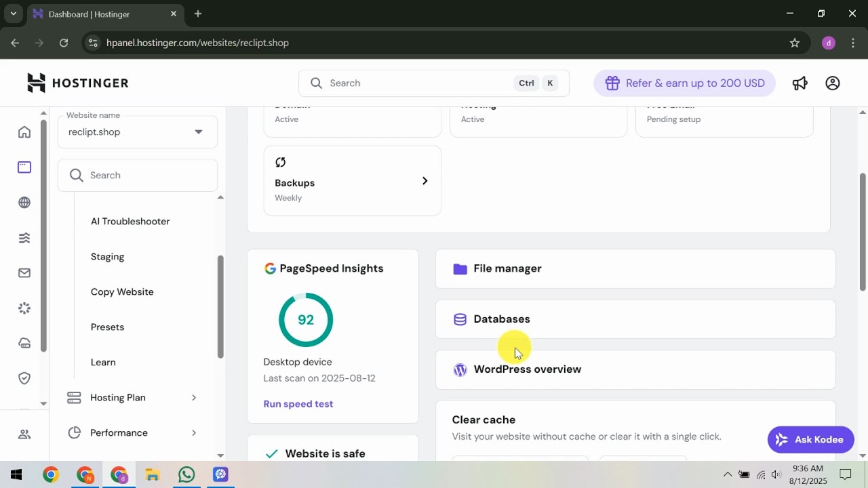868x488 pixels.
Task: Switch to the Dashboard | Hostinger tab
Action: [x=104, y=14]
